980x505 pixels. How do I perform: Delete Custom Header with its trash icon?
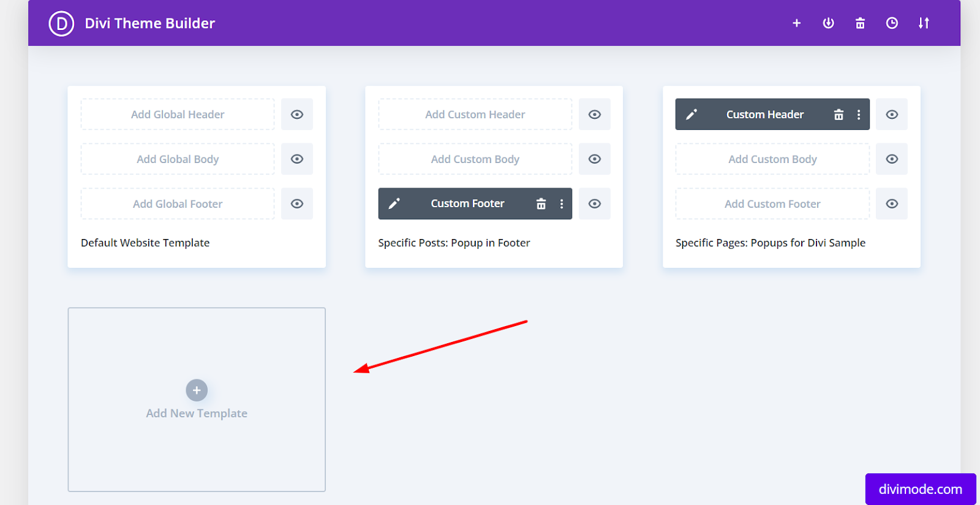tap(839, 115)
